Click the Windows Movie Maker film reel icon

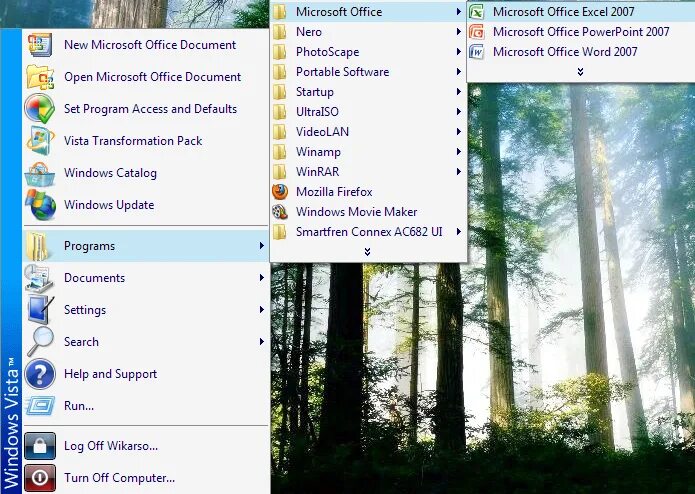[280, 212]
